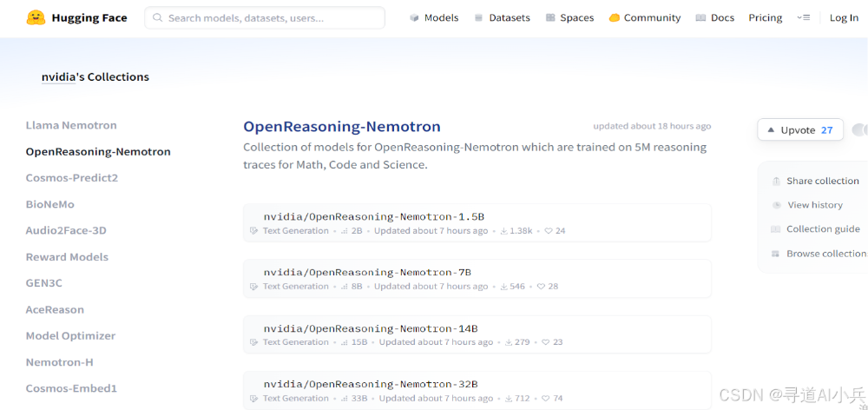Open the Pricing page
Viewport: 868px width, 410px height.
pyautogui.click(x=766, y=17)
